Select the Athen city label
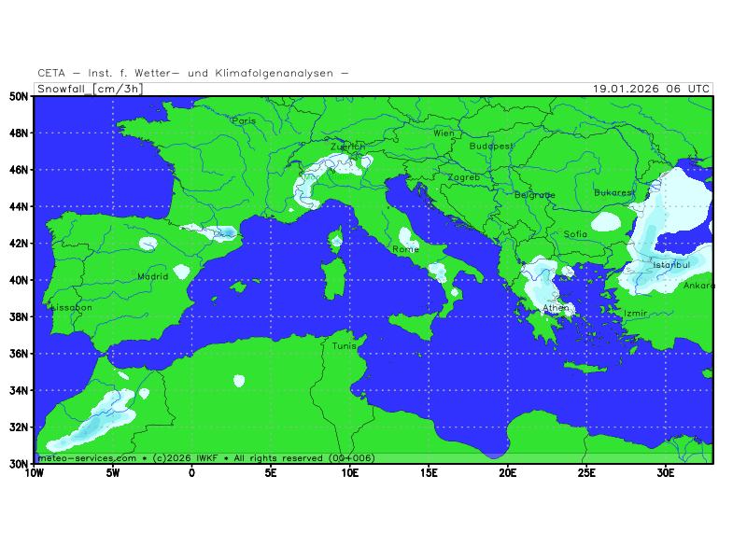 556,307
